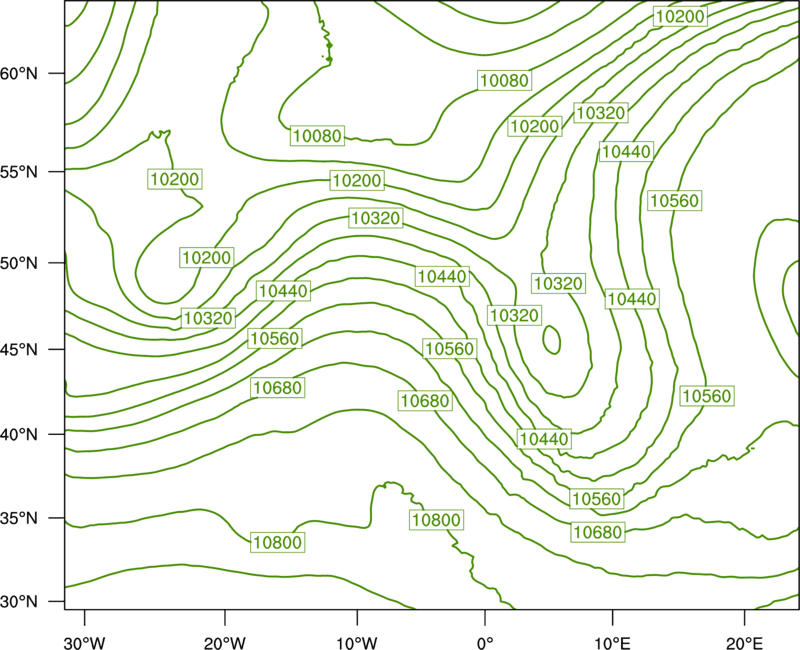
Task: Select the 45°N latitude axis label
Action: (19, 349)
